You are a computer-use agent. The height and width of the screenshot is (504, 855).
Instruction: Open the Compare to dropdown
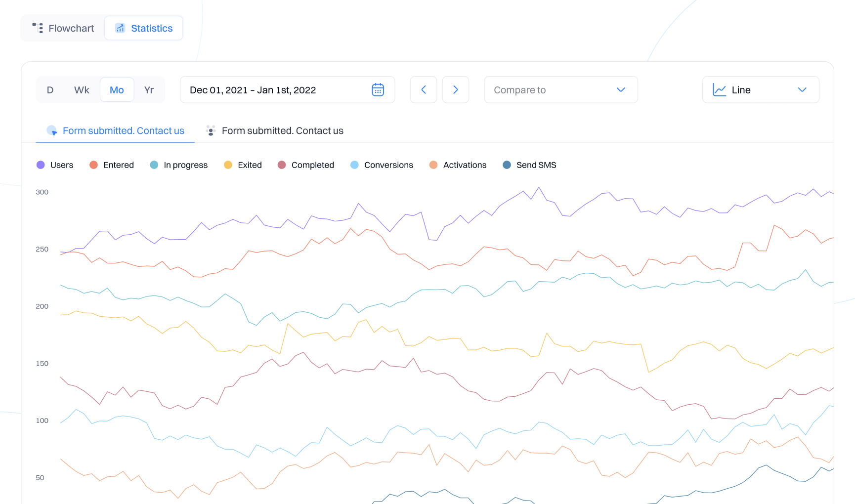point(561,89)
